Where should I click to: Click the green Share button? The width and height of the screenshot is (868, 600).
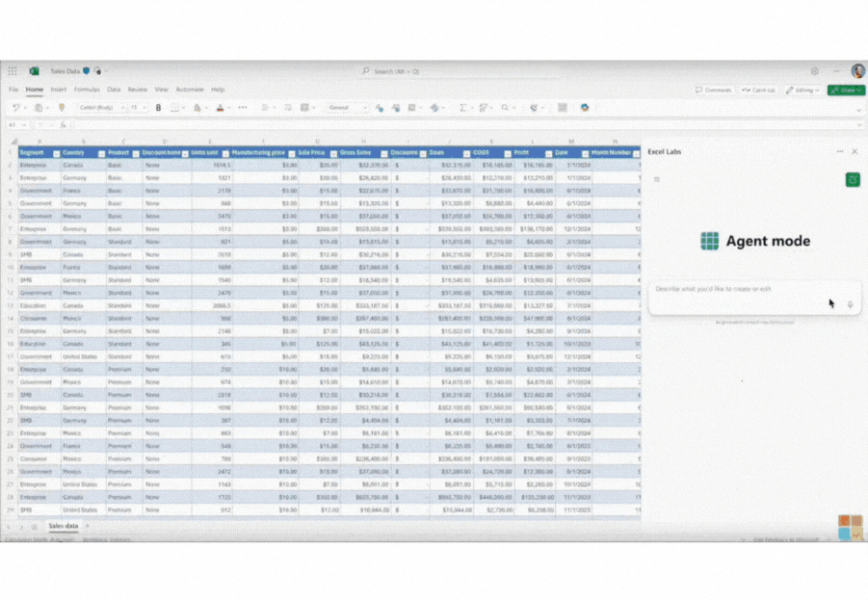pos(846,90)
